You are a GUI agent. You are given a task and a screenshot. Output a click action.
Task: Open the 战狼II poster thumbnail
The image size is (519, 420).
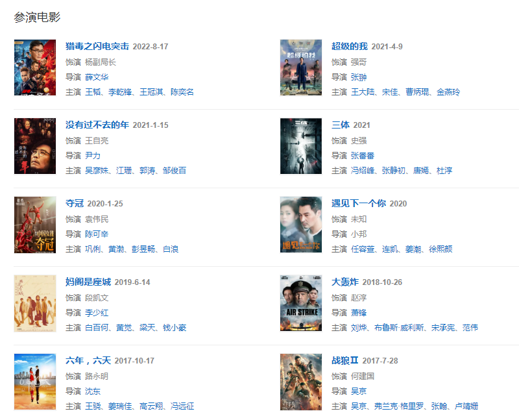tap(301, 382)
